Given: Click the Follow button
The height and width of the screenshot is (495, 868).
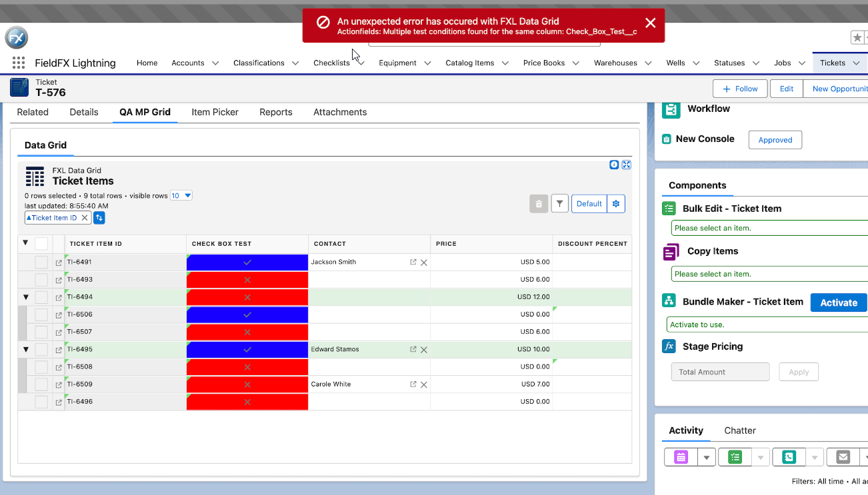Looking at the screenshot, I should [740, 89].
